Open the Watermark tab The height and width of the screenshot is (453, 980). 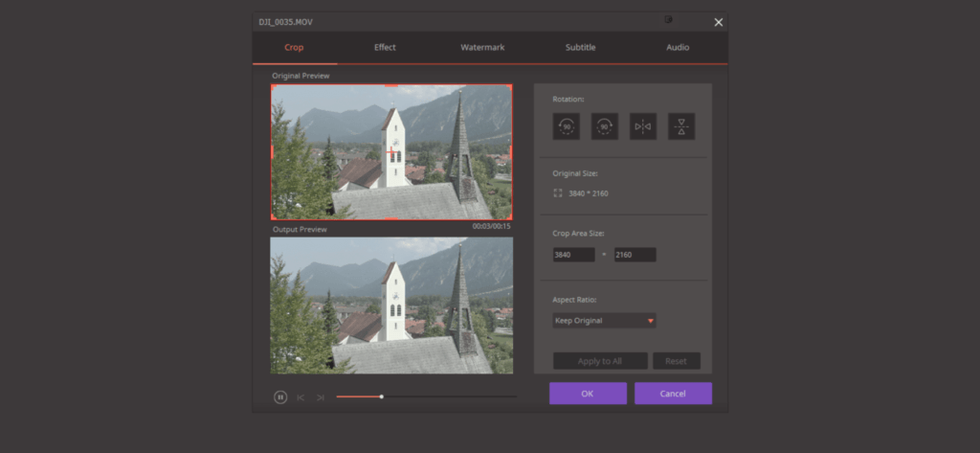(482, 47)
